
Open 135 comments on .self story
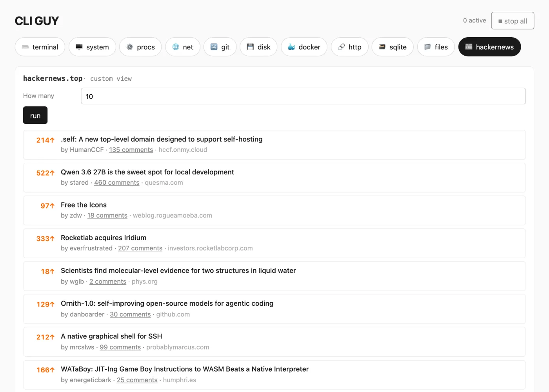pyautogui.click(x=131, y=150)
